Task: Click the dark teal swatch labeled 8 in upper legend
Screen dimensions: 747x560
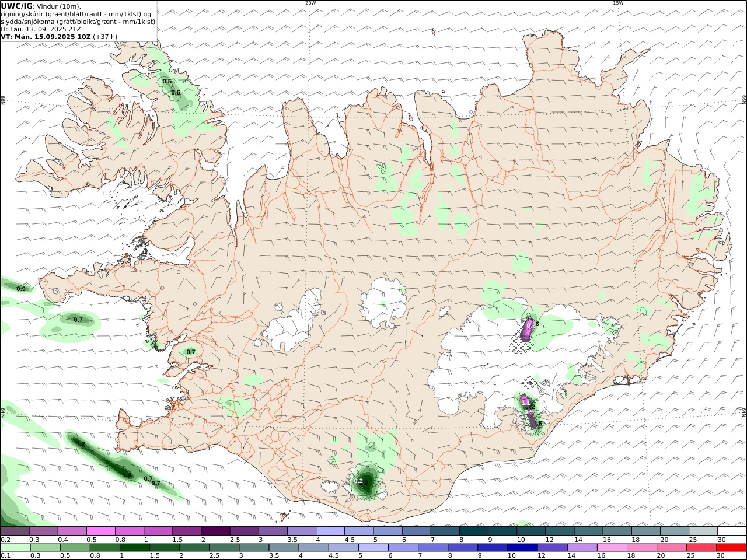Action: point(473,531)
